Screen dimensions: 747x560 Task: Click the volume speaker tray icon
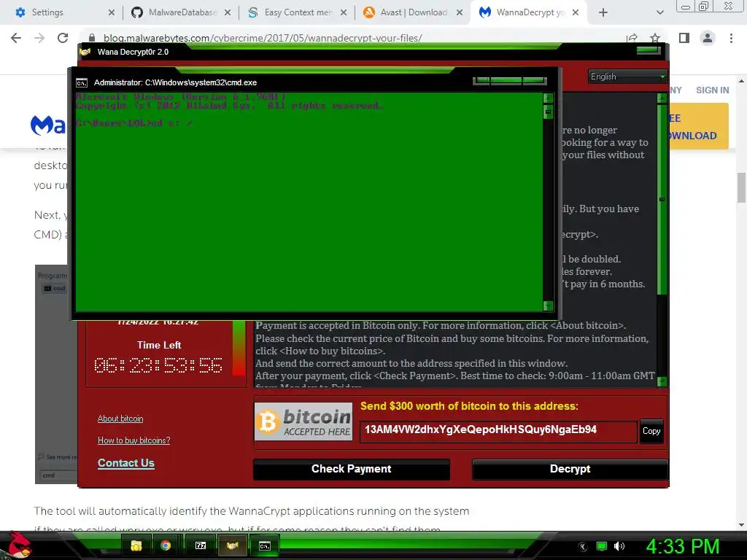[619, 546]
